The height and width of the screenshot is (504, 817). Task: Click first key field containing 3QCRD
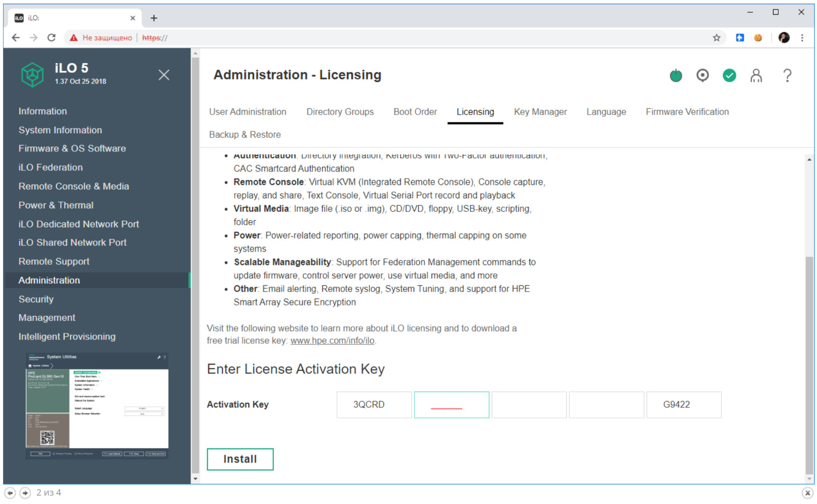coord(374,405)
